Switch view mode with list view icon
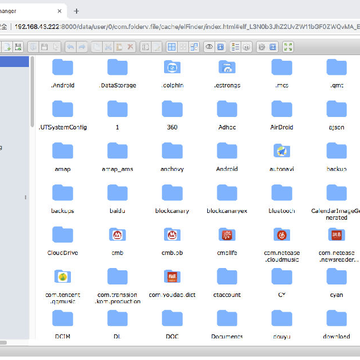 (x=235, y=47)
